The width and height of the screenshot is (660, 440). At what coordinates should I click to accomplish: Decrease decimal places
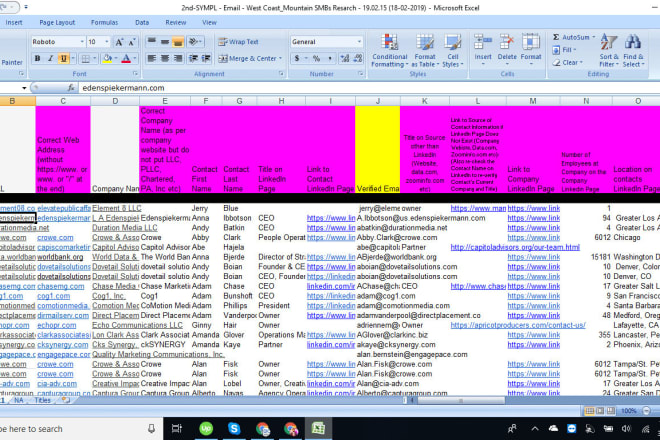click(358, 59)
